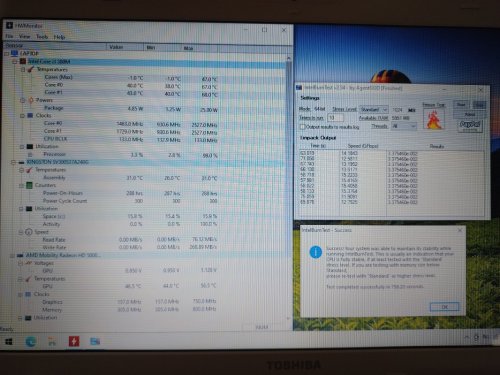Screen dimensions: 500x375
Task: Click the PayPal donate button
Action: click(x=470, y=126)
